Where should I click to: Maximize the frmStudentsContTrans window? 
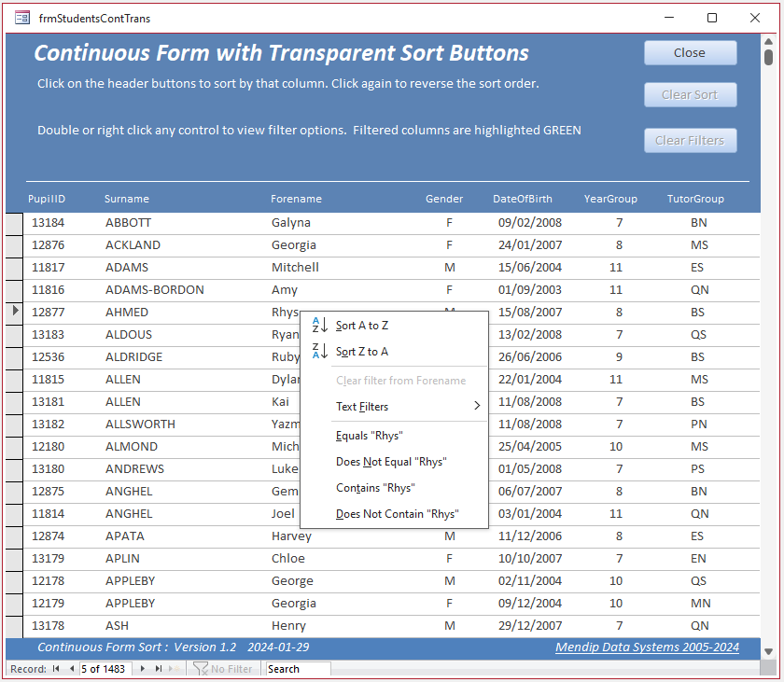(712, 18)
